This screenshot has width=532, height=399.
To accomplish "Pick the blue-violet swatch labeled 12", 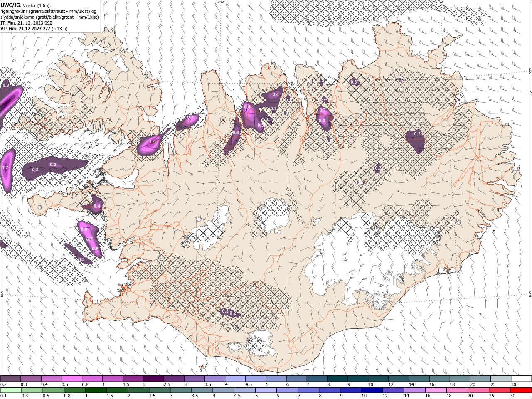I will 393,390.
